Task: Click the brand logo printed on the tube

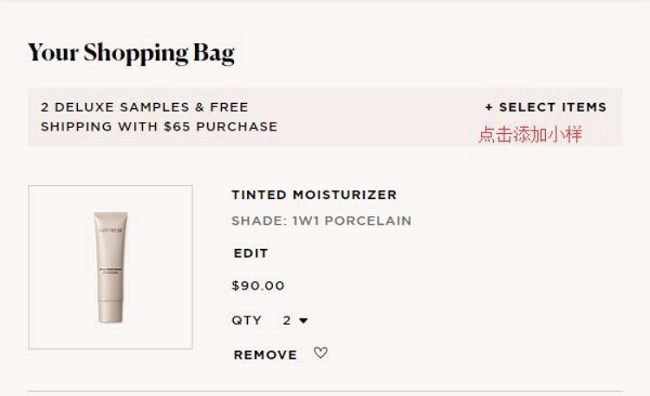Action: pyautogui.click(x=110, y=230)
